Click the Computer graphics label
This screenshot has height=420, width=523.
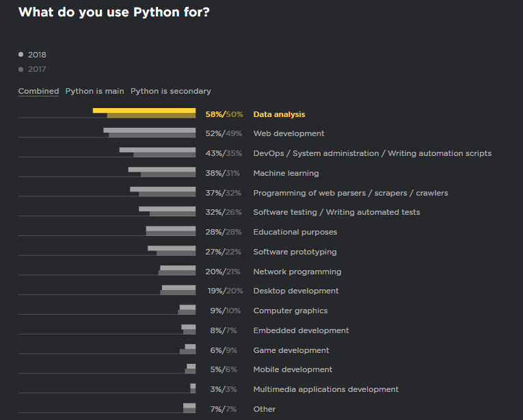290,311
